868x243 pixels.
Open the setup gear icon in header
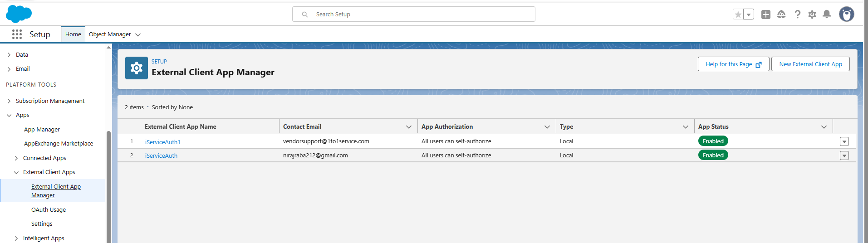click(x=812, y=15)
